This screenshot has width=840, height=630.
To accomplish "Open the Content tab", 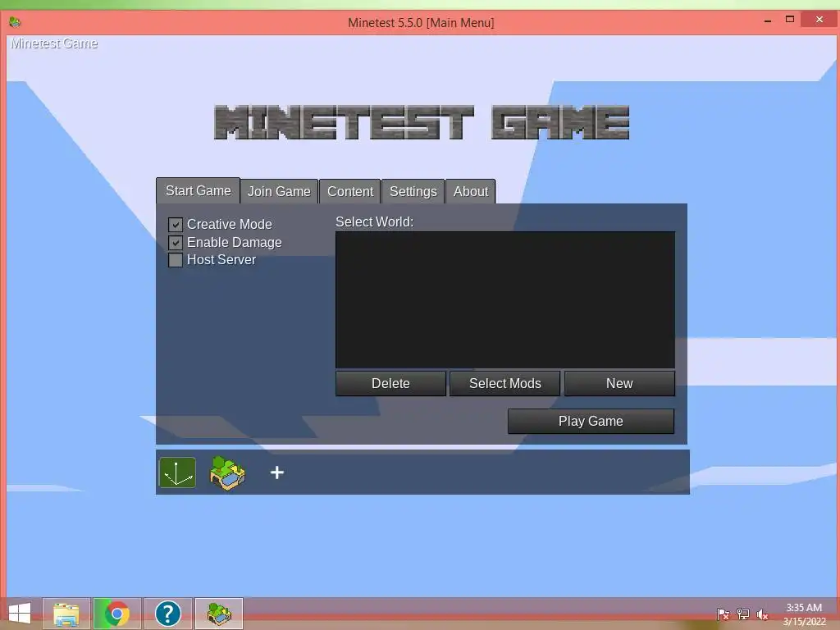I will (x=350, y=191).
